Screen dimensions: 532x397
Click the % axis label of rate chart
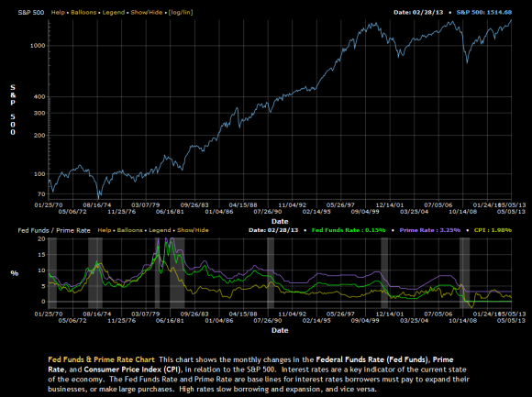click(x=15, y=273)
